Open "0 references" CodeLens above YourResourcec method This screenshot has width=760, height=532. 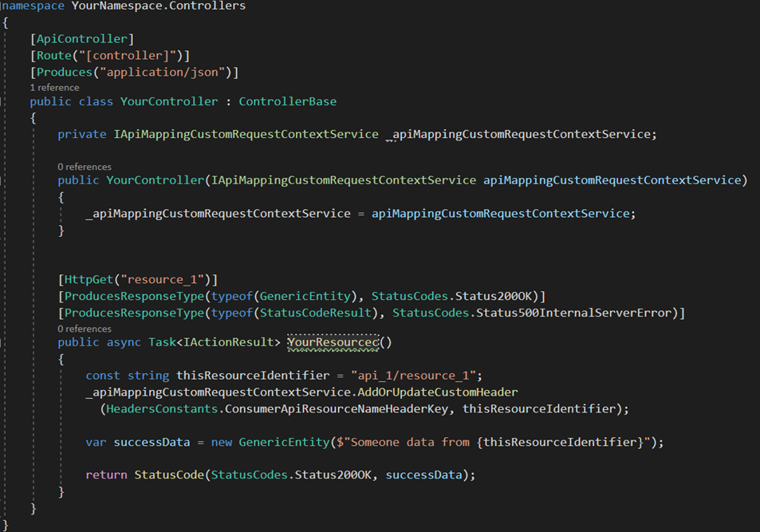point(85,329)
